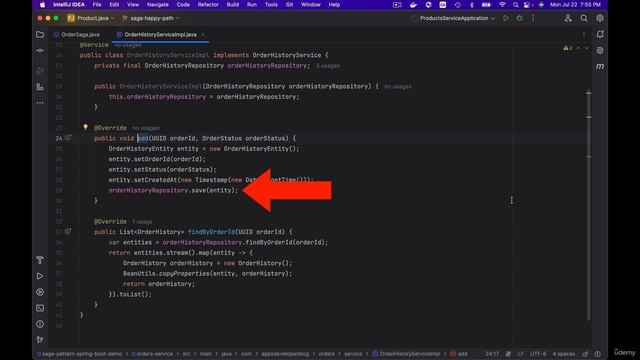
Task: Click saga-pattern-spring-boot-demo breadcrumb
Action: [80, 354]
